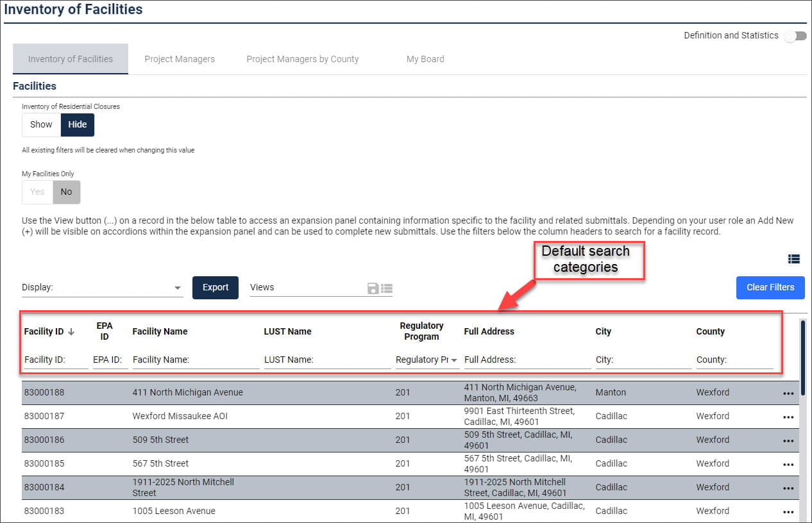Open the View menu for facility 83000186
This screenshot has height=523, width=812.
[788, 441]
